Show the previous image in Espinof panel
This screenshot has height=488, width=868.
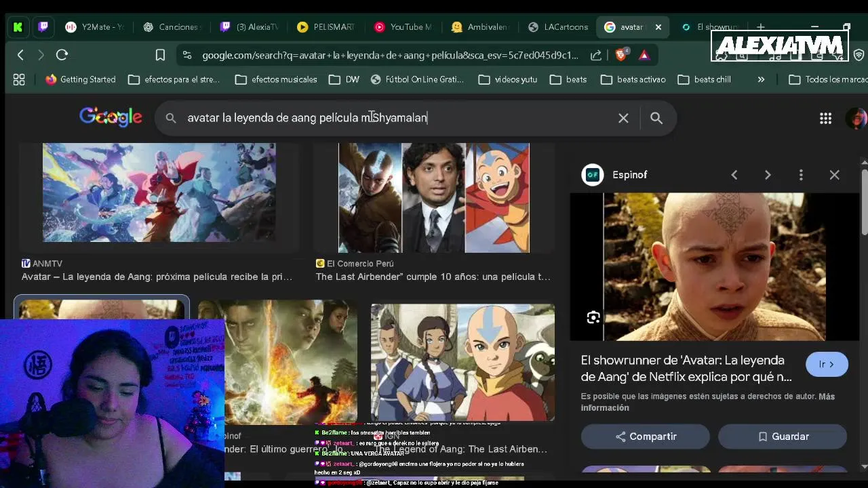coord(734,175)
